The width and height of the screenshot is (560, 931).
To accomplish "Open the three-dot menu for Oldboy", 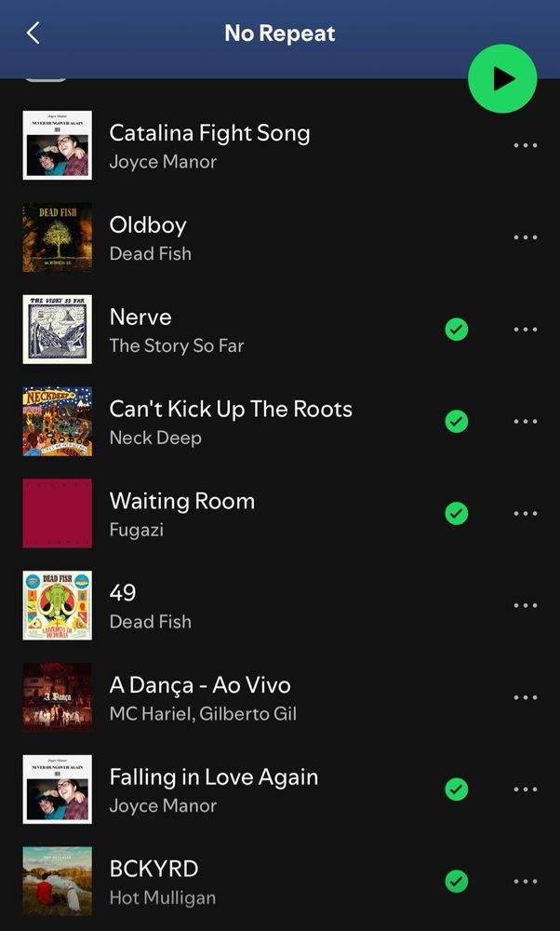I will coord(526,237).
